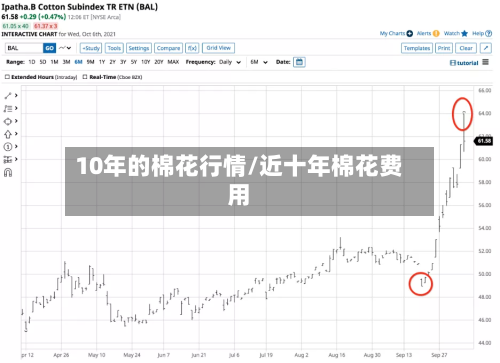Open the measurement tools icon
The width and height of the screenshot is (500, 363).
8,159
